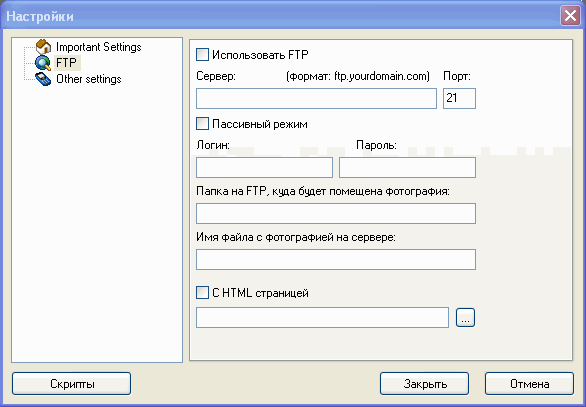Viewport: 586px width, 407px height.
Task: Click the Сервер address input field
Action: [316, 99]
